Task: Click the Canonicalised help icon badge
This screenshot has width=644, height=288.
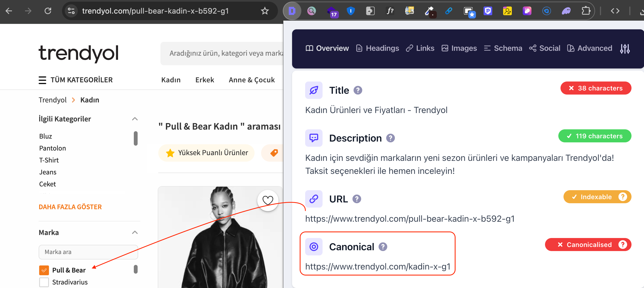Action: [623, 245]
